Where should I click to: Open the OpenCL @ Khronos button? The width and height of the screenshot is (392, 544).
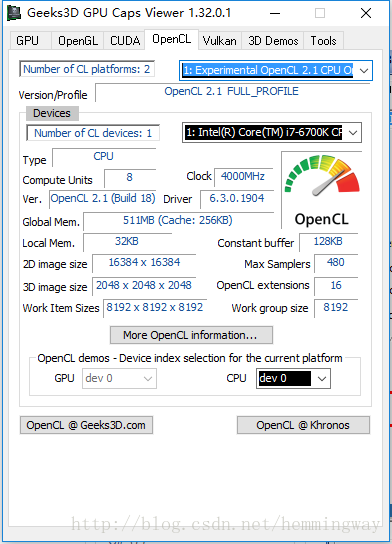point(303,425)
